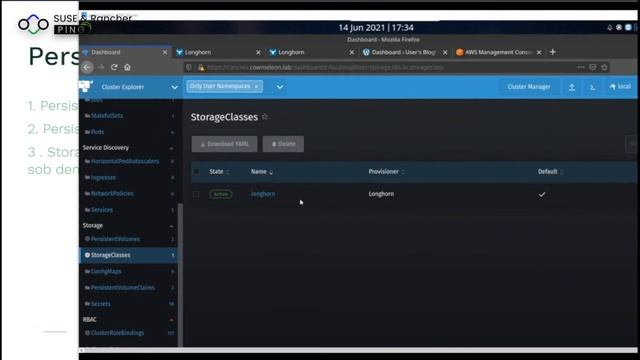The height and width of the screenshot is (360, 640).
Task: Click the desktop clock 14 Jun 2021
Action: (376, 28)
